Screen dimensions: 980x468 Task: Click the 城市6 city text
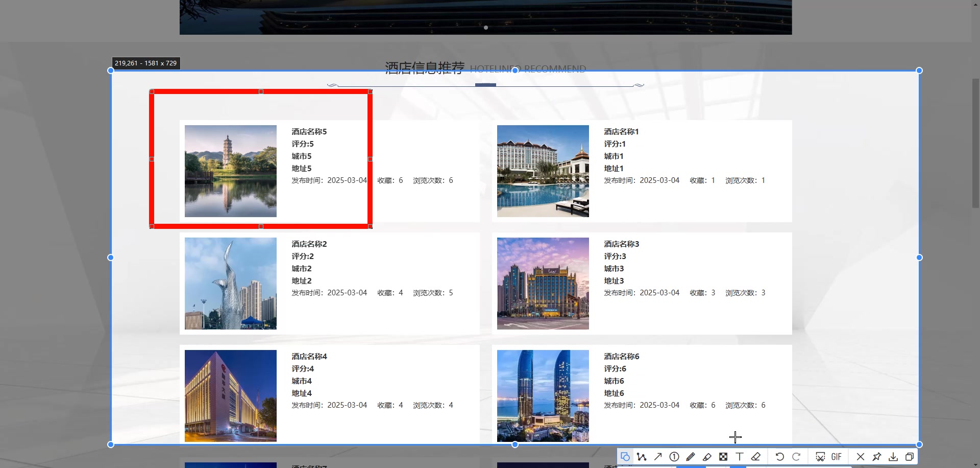(614, 381)
